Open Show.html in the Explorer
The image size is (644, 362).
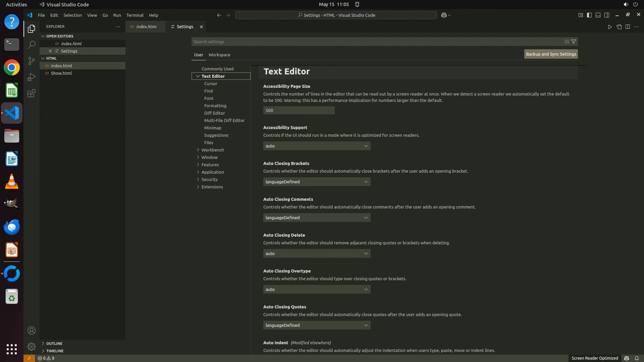[61, 73]
